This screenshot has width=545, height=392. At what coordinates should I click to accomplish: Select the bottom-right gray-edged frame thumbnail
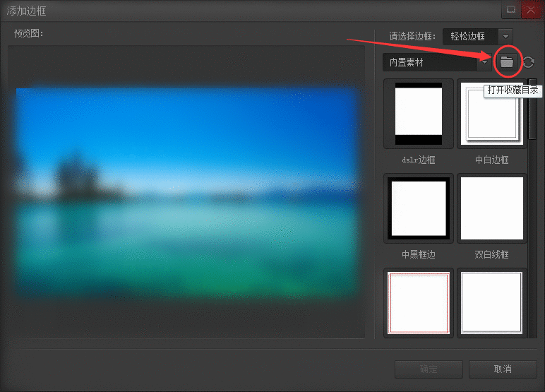491,302
